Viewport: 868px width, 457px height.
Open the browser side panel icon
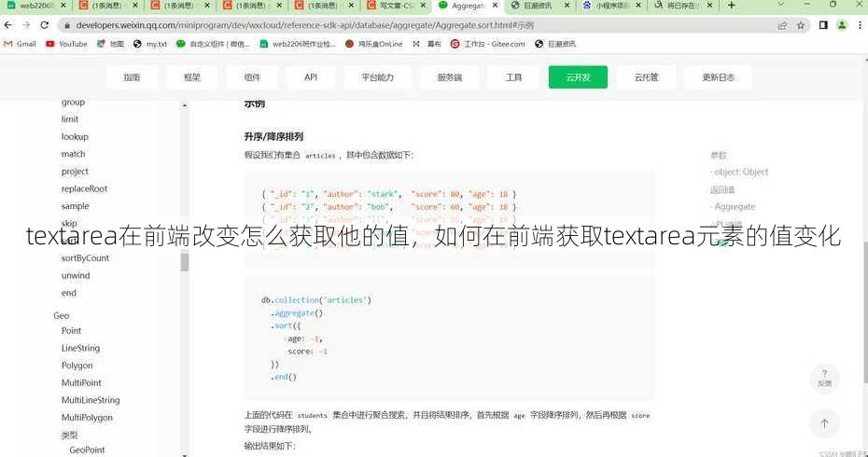pos(823,25)
